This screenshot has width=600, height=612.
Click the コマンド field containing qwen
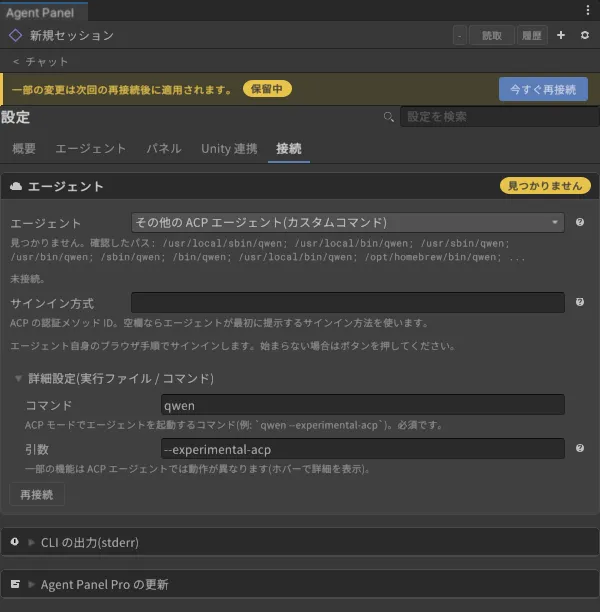363,405
